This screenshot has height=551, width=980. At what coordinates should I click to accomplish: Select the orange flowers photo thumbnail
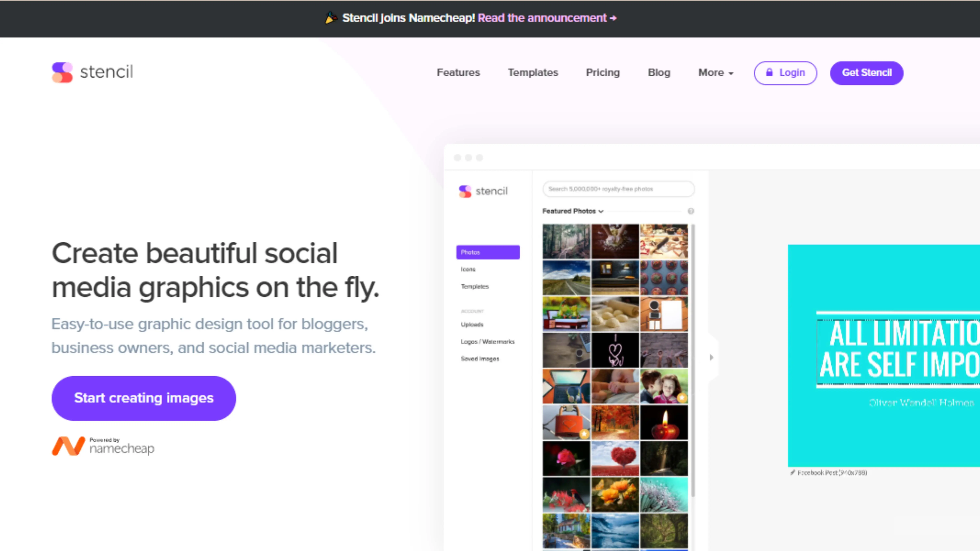point(615,495)
